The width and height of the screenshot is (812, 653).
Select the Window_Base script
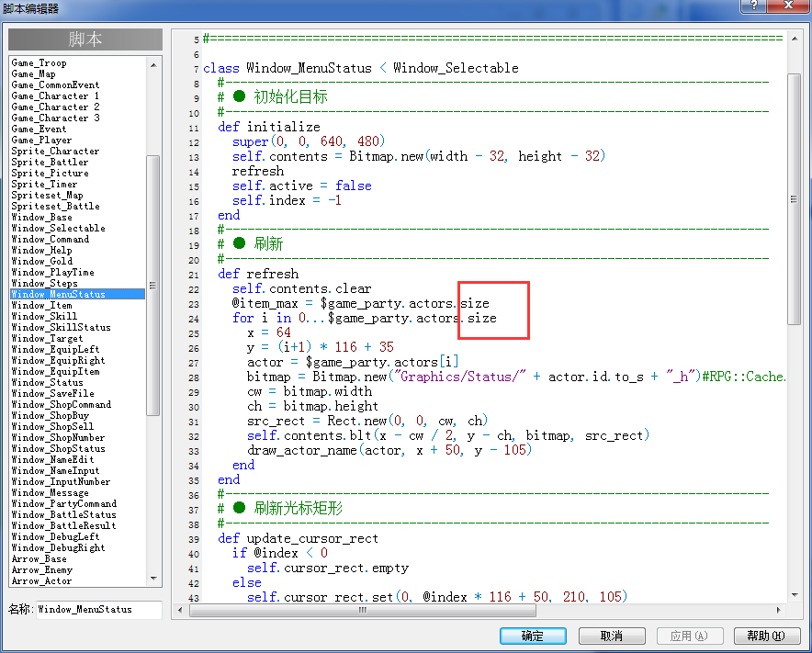[41, 217]
